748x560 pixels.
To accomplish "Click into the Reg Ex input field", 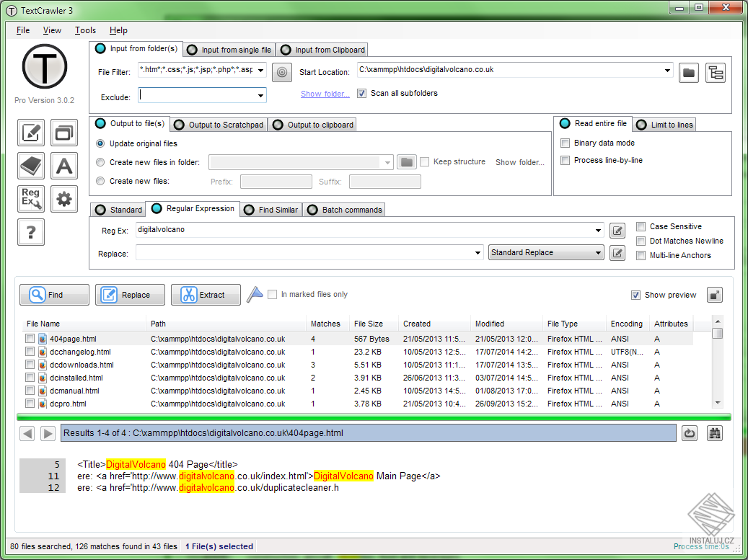I will 364,231.
